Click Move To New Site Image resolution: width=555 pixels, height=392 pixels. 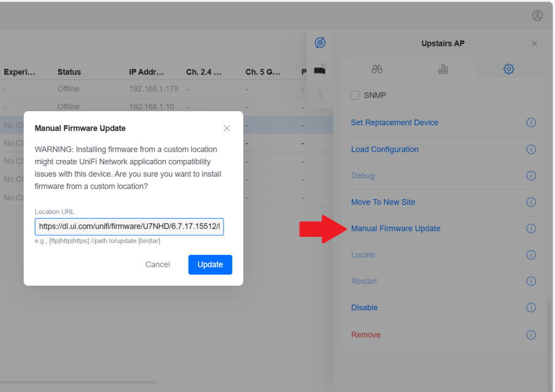pos(383,202)
